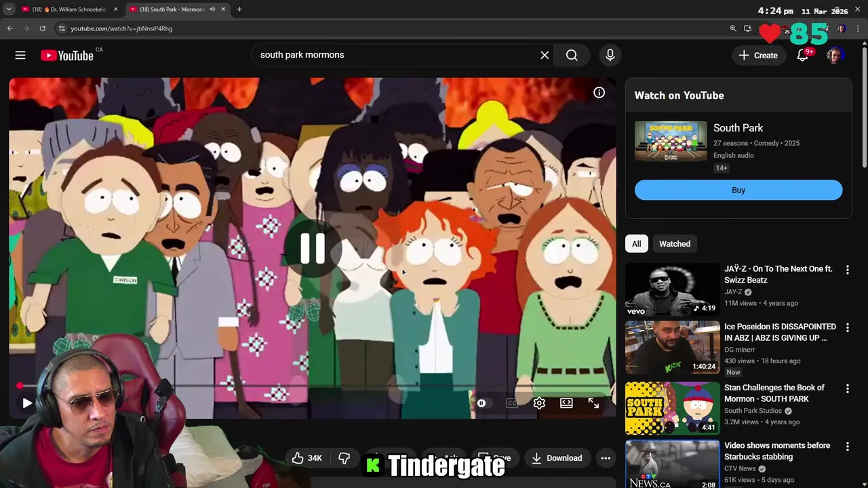Close the Dr. William Schnoebelen tab
Image resolution: width=868 pixels, height=488 pixels.
115,9
